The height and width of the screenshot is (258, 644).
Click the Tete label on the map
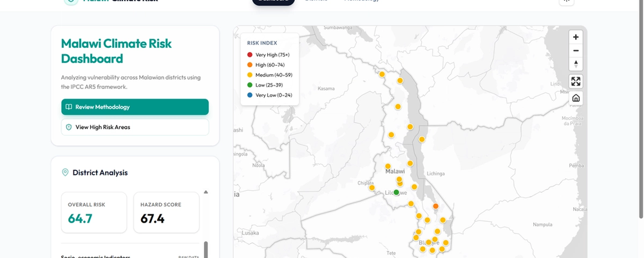click(x=391, y=253)
